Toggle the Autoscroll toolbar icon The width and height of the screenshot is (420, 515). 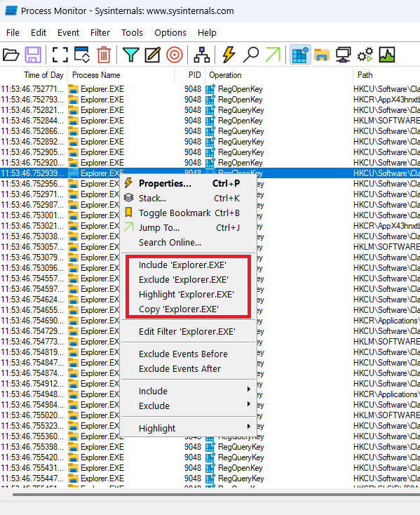tap(82, 55)
